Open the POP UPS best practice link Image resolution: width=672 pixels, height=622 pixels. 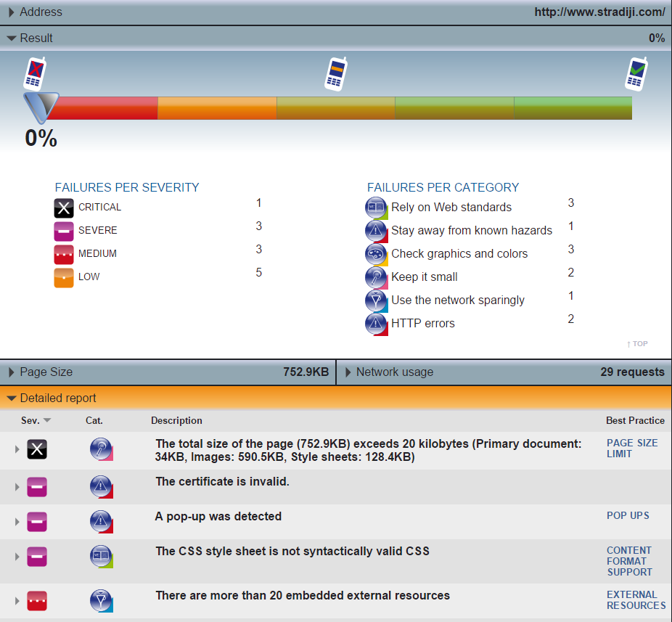[628, 515]
